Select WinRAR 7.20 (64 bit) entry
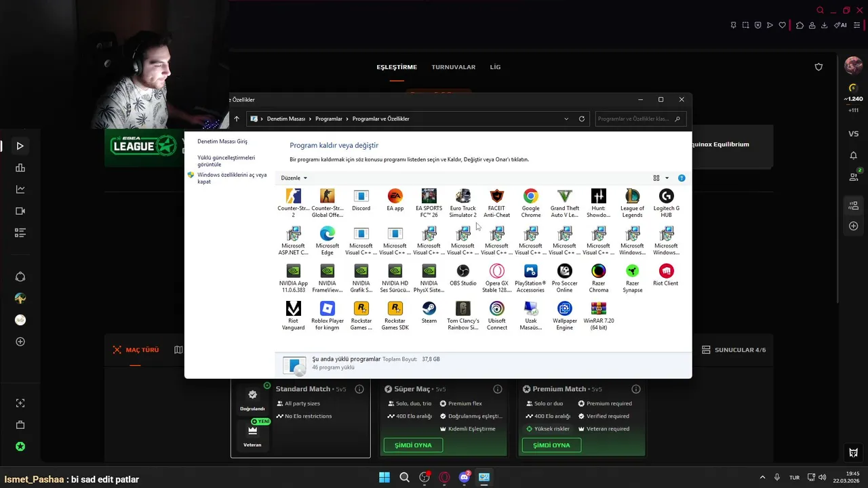868x488 pixels. 598,316
